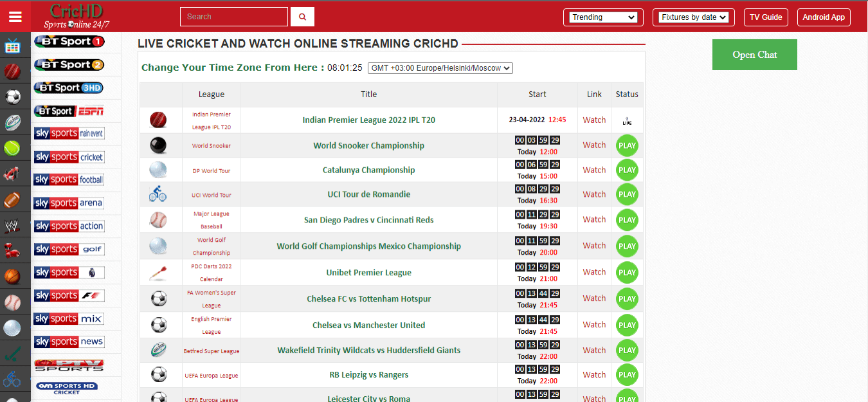Click the CricHD site logo
The width and height of the screenshot is (868, 402).
click(77, 16)
